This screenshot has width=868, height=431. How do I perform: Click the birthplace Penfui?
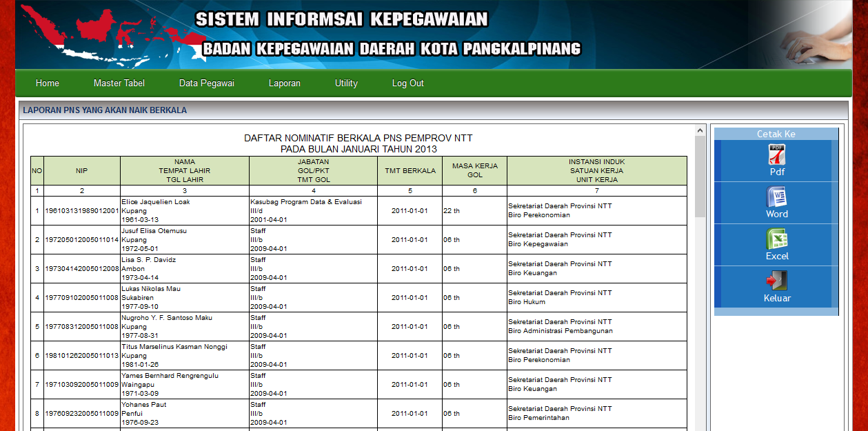(132, 414)
